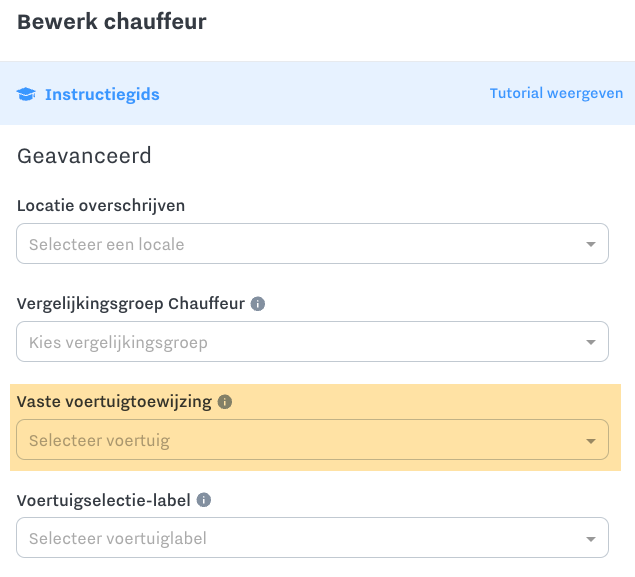Open info tooltip for Vergelijkingsgroep Chauffeur
The image size is (635, 577).
click(x=258, y=304)
